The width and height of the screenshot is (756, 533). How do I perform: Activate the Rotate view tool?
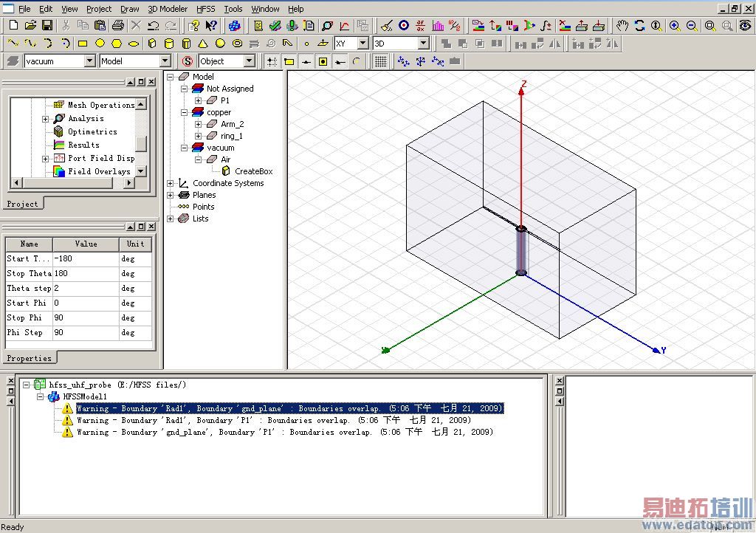tap(639, 26)
